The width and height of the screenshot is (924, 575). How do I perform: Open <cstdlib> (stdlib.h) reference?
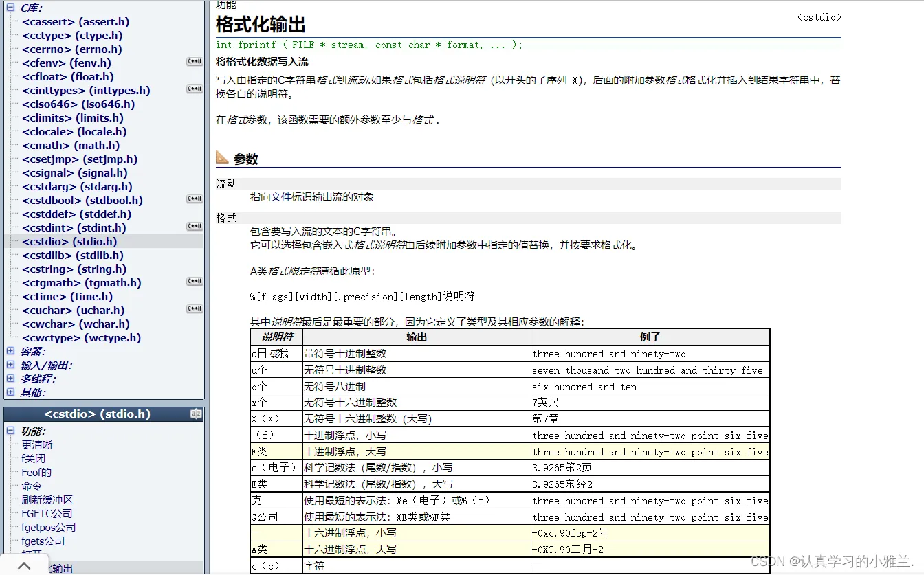pyautogui.click(x=73, y=256)
